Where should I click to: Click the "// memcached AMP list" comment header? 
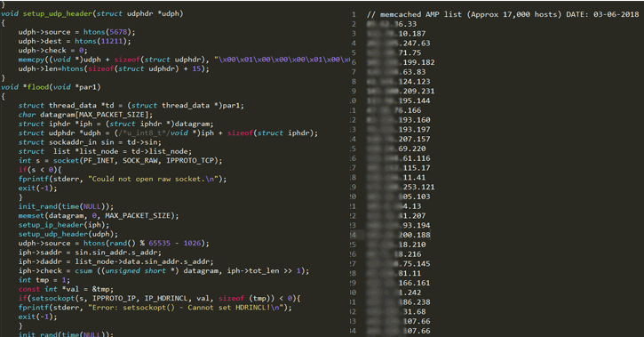pyautogui.click(x=503, y=14)
